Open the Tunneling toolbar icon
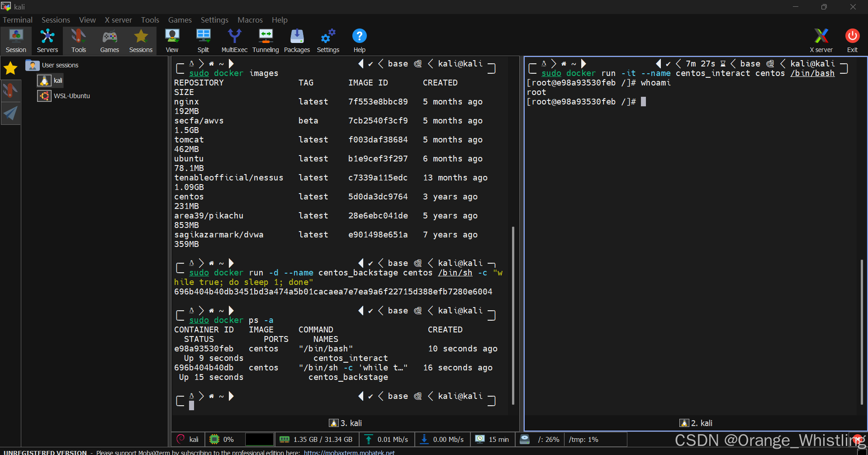This screenshot has width=868, height=455. [266, 41]
